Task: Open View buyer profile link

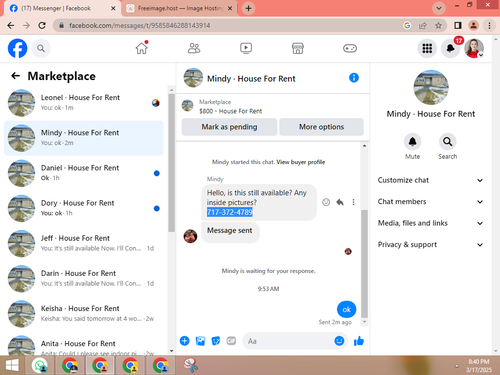Action: (301, 162)
